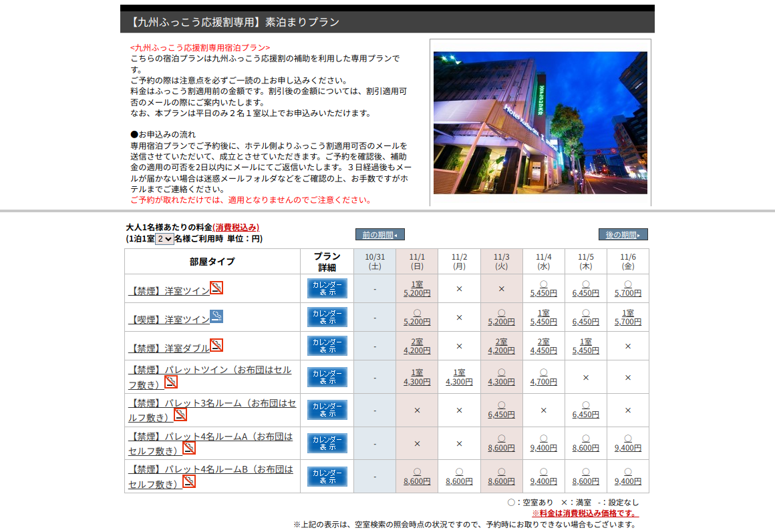The height and width of the screenshot is (532, 775).
Task: Open 【禁煙】パレット3名ルーム room link
Action: click(212, 410)
